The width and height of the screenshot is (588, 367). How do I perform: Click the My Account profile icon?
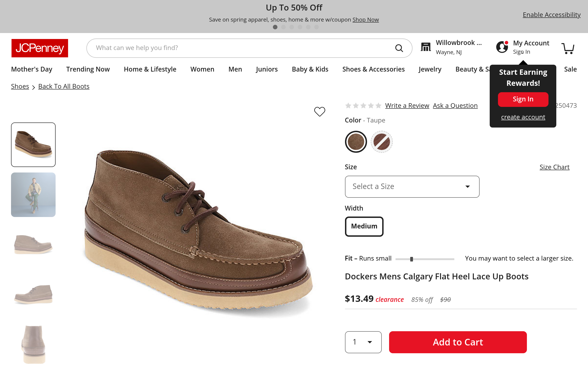(x=502, y=47)
